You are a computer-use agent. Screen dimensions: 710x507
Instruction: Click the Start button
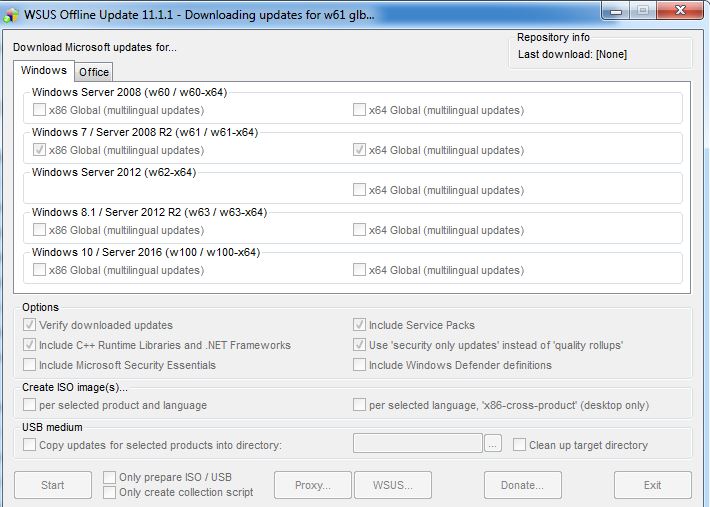[x=53, y=485]
